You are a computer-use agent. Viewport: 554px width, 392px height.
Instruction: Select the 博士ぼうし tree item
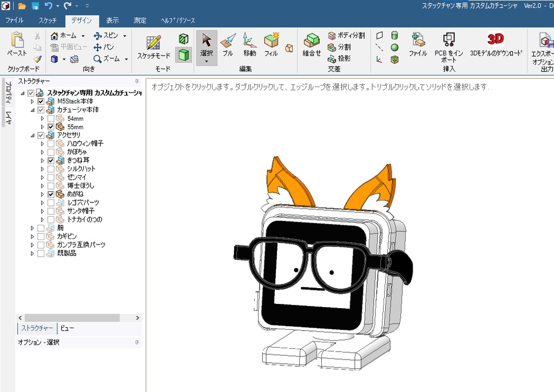(x=81, y=186)
